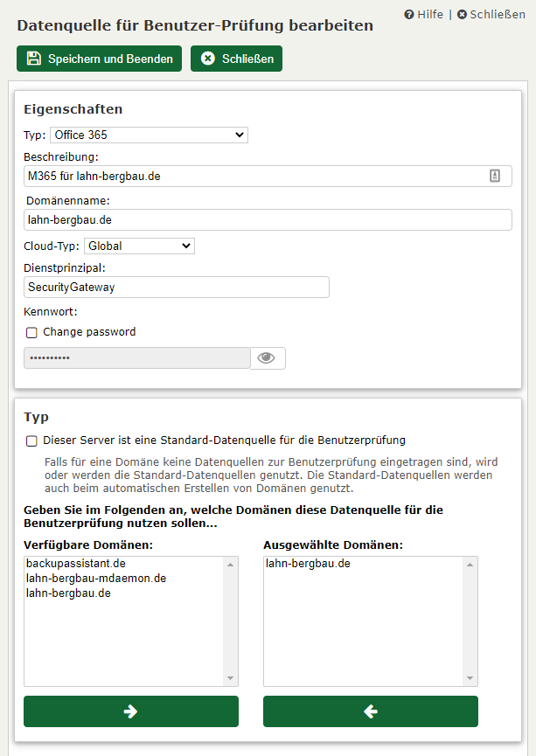Click the left arrow to remove domain
This screenshot has height=756, width=536.
pyautogui.click(x=370, y=711)
